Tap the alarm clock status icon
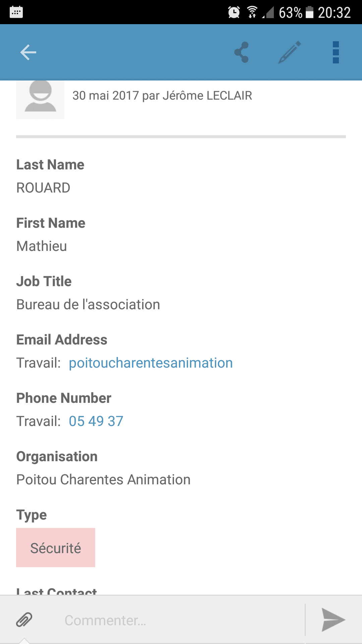Image resolution: width=362 pixels, height=644 pixels. (234, 12)
